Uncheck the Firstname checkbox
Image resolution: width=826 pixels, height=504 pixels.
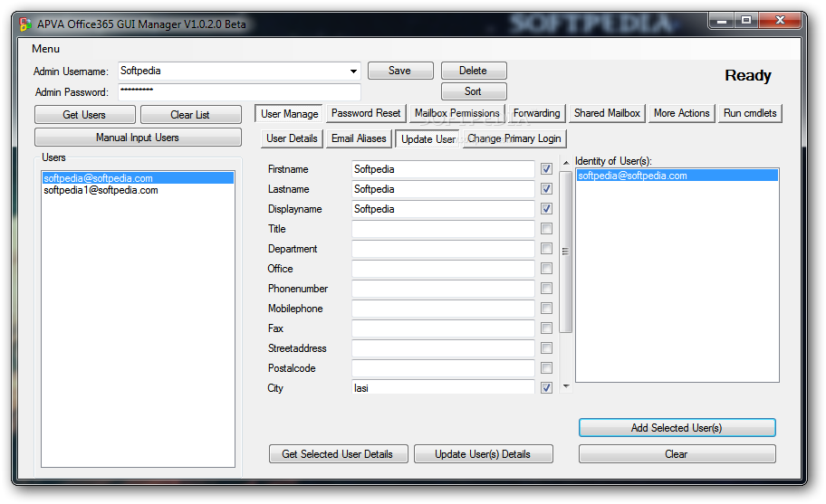click(546, 169)
